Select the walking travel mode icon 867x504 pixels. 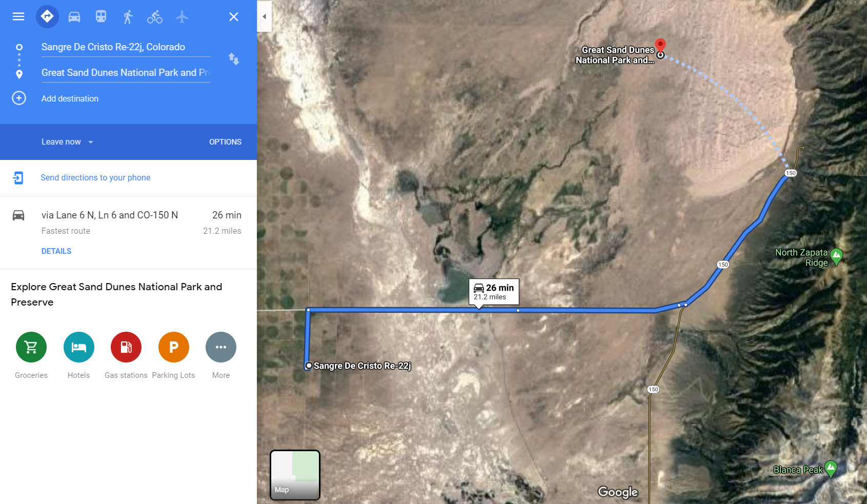point(128,17)
